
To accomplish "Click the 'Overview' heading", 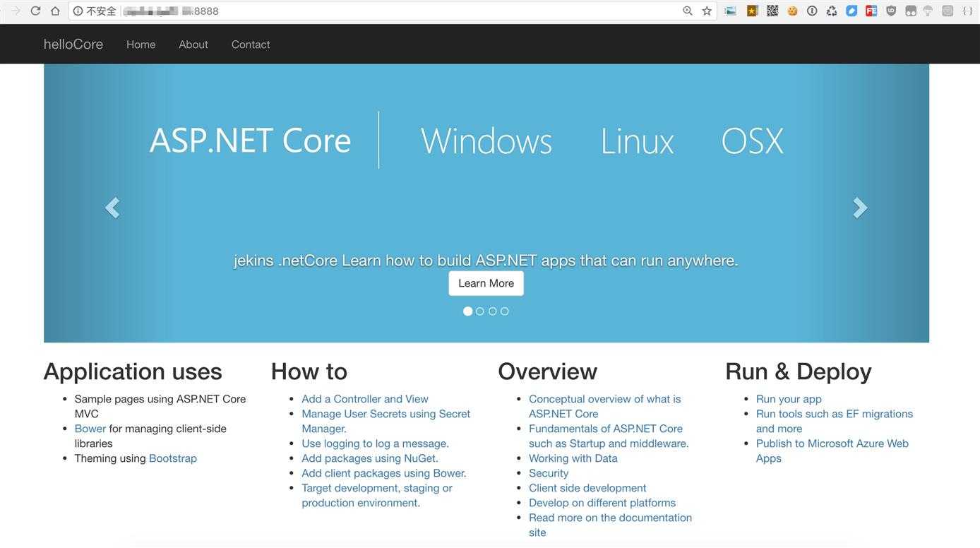I will pos(547,371).
